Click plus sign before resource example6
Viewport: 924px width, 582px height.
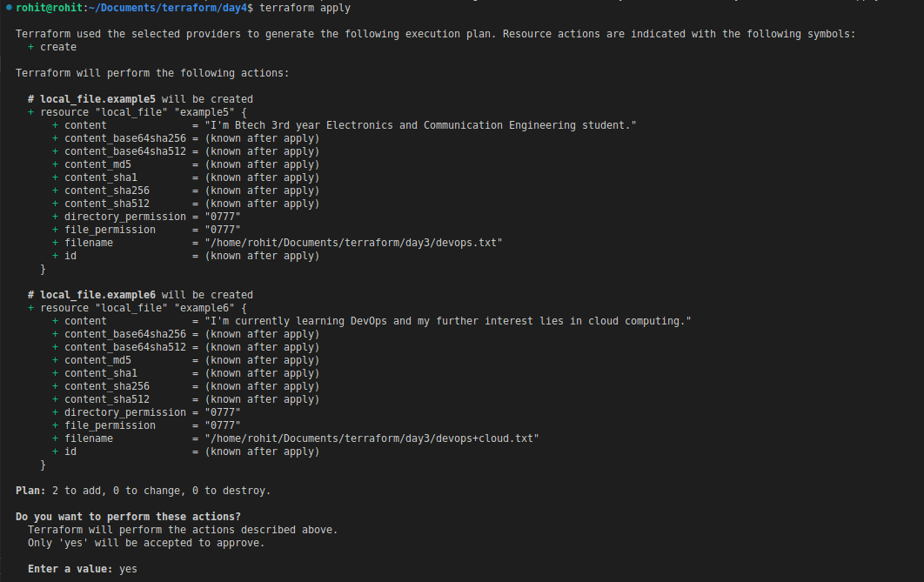tap(30, 307)
